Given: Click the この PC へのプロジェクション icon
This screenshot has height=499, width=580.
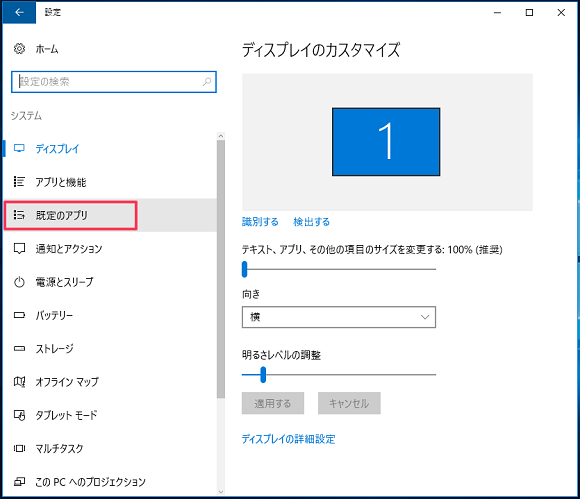Looking at the screenshot, I should (x=19, y=482).
